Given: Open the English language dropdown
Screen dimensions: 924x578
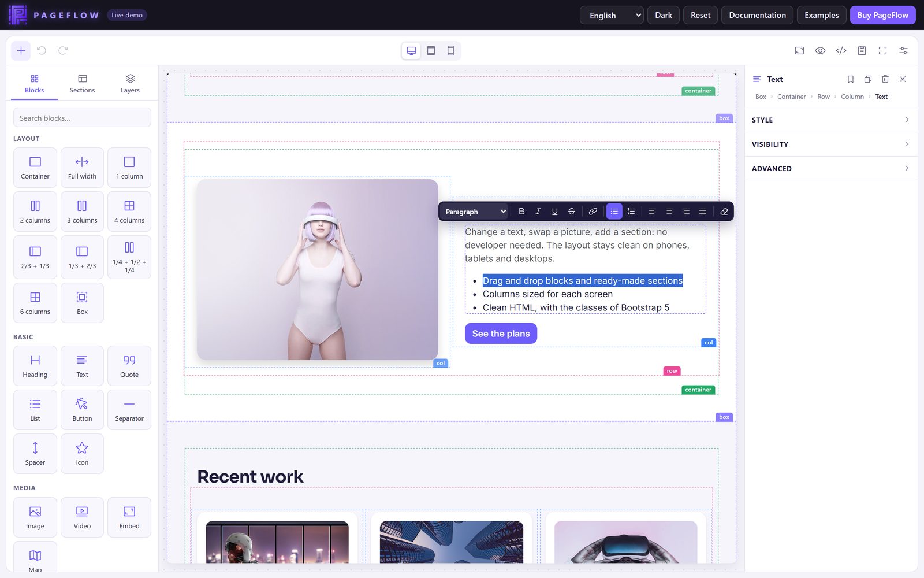Looking at the screenshot, I should tap(612, 15).
